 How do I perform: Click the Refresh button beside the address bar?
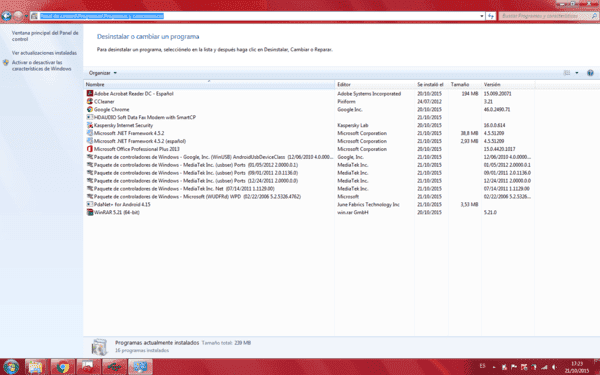click(491, 16)
